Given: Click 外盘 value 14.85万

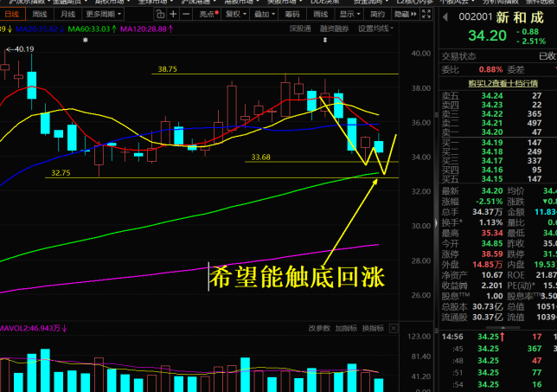Looking at the screenshot, I should coord(488,265).
